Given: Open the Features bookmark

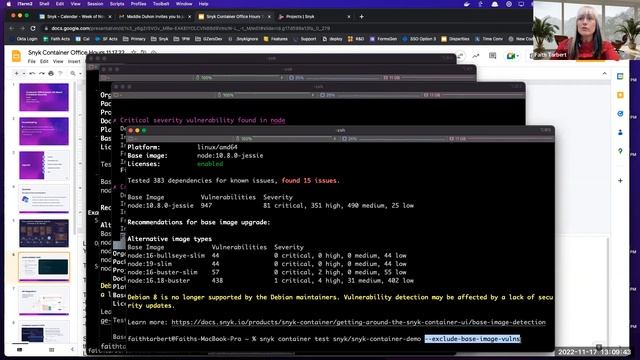Looking at the screenshot, I should (276, 39).
